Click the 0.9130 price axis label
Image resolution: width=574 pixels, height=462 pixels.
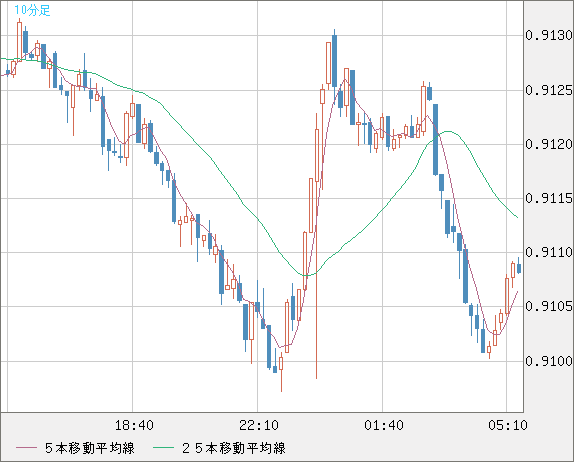point(549,36)
